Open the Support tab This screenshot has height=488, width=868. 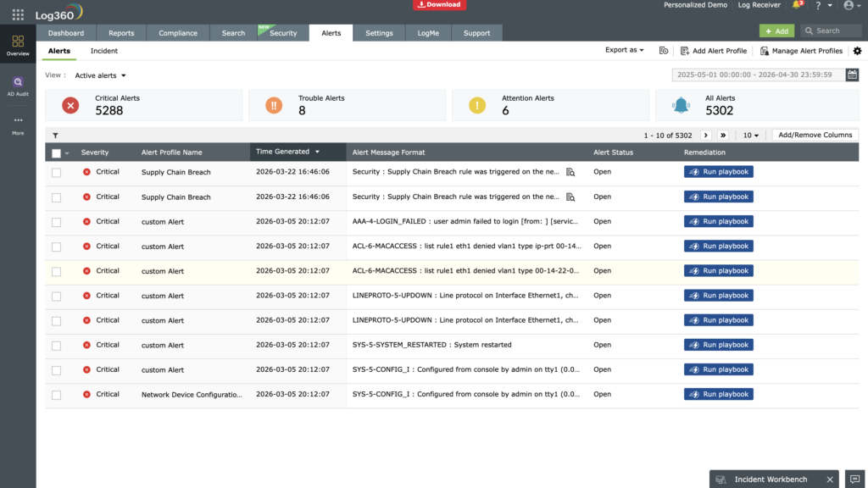(x=476, y=33)
